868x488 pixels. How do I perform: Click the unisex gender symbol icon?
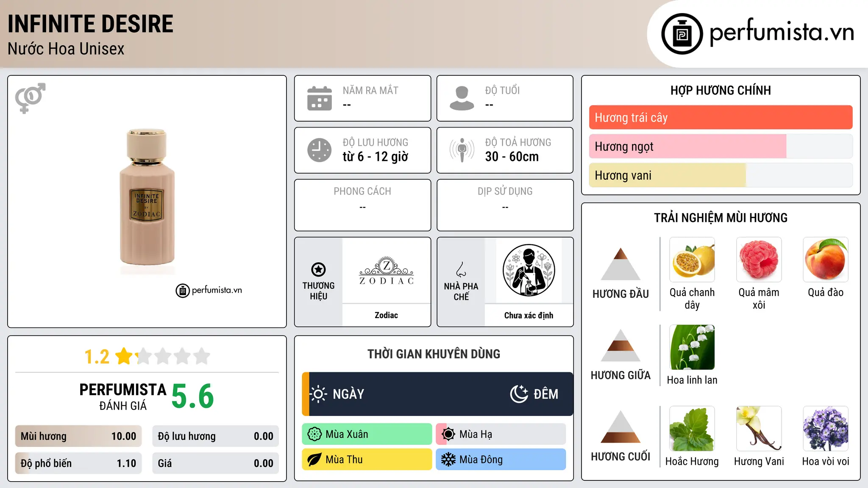(x=30, y=98)
